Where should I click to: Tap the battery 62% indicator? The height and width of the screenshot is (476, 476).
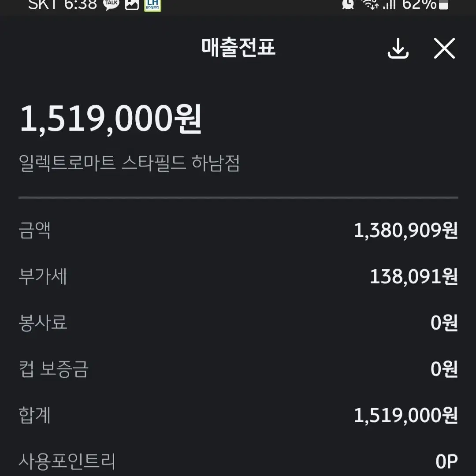coord(425,4)
